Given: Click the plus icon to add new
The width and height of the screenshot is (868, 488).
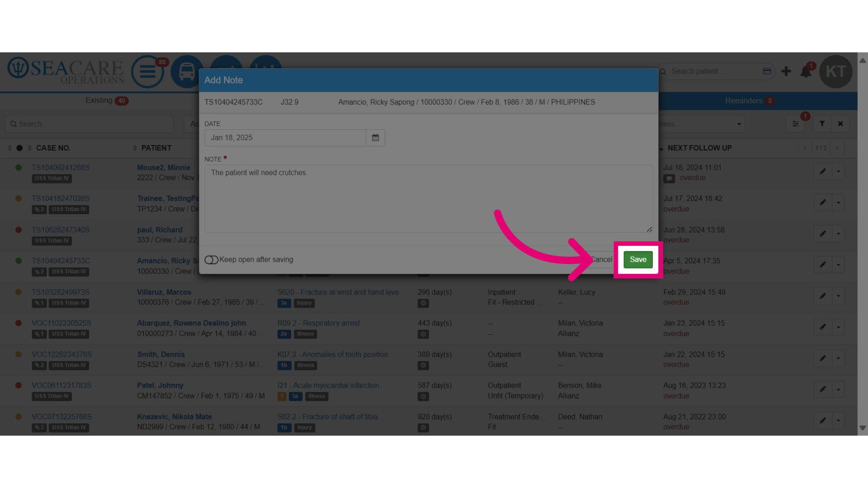Looking at the screenshot, I should click(x=786, y=71).
